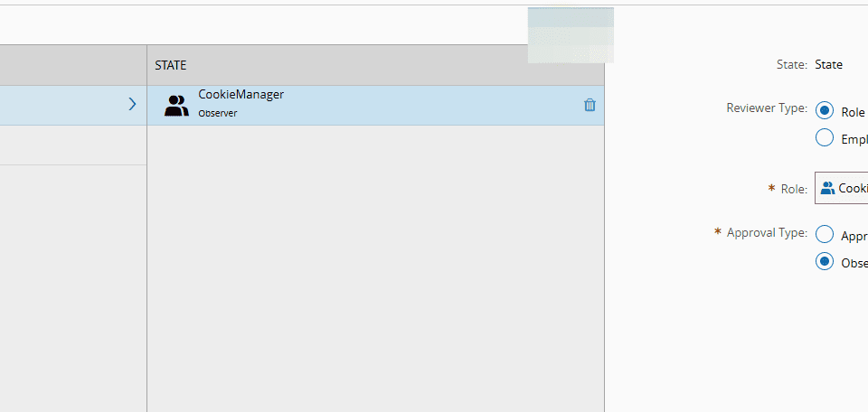Click the blank header left of STATE
Screen dimensions: 868x412
tap(72, 66)
